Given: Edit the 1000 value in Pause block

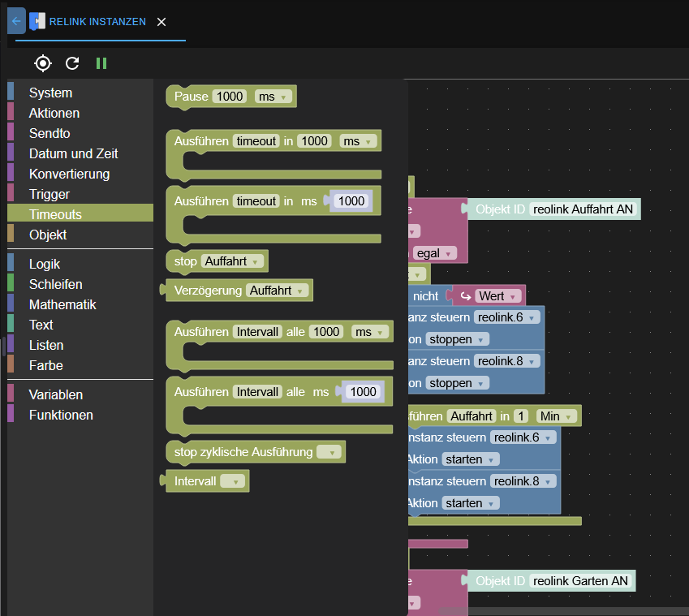Looking at the screenshot, I should 230,97.
